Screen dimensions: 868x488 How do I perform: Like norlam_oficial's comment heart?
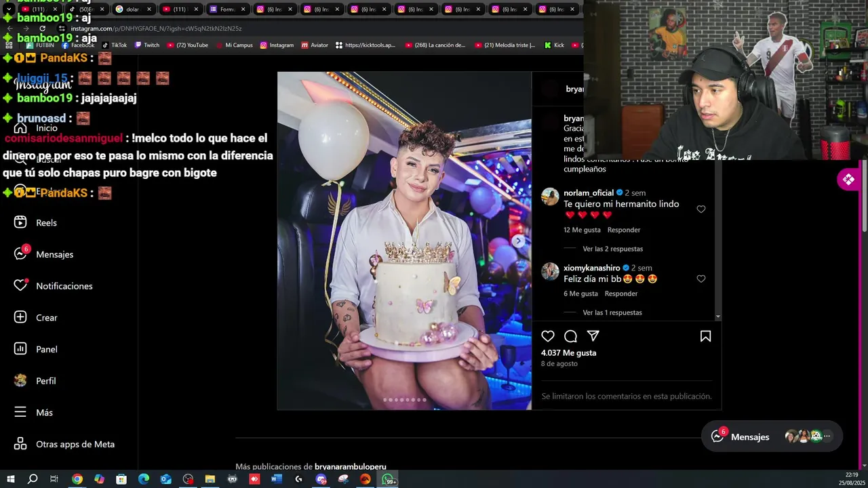click(x=701, y=209)
